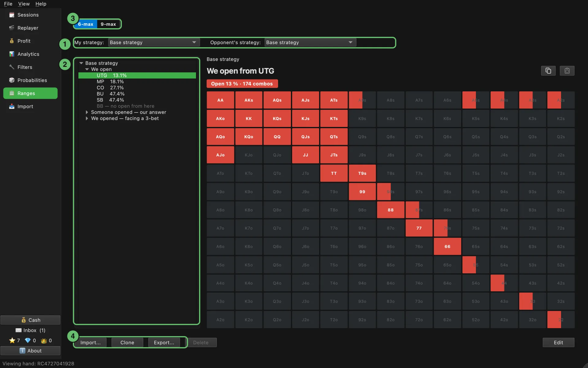The image size is (588, 368).
Task: Collapse the Base strategy tree node
Action: 81,63
